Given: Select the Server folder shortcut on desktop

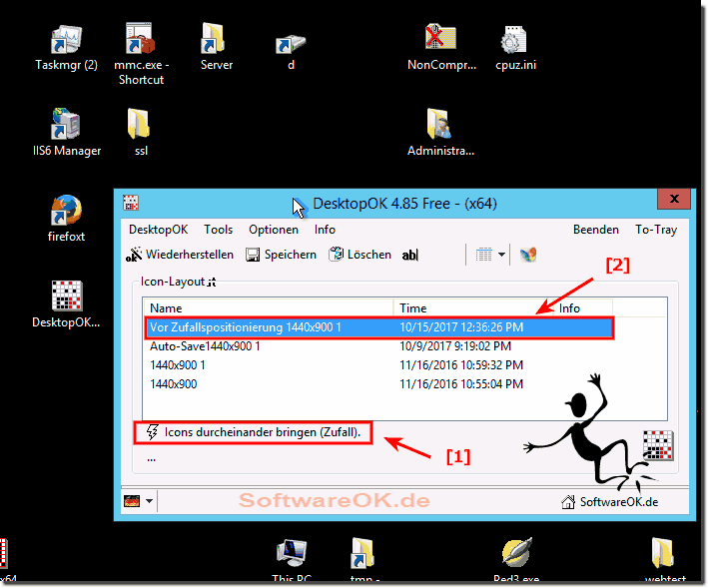Looking at the screenshot, I should (x=216, y=47).
